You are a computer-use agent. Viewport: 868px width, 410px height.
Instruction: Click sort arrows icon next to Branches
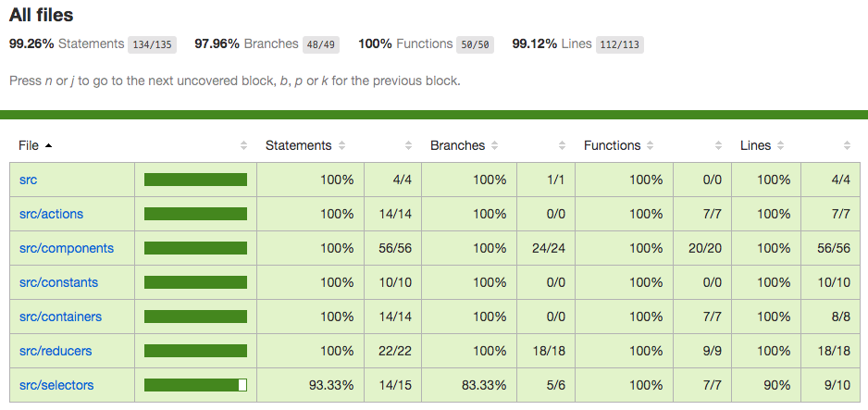pyautogui.click(x=494, y=145)
